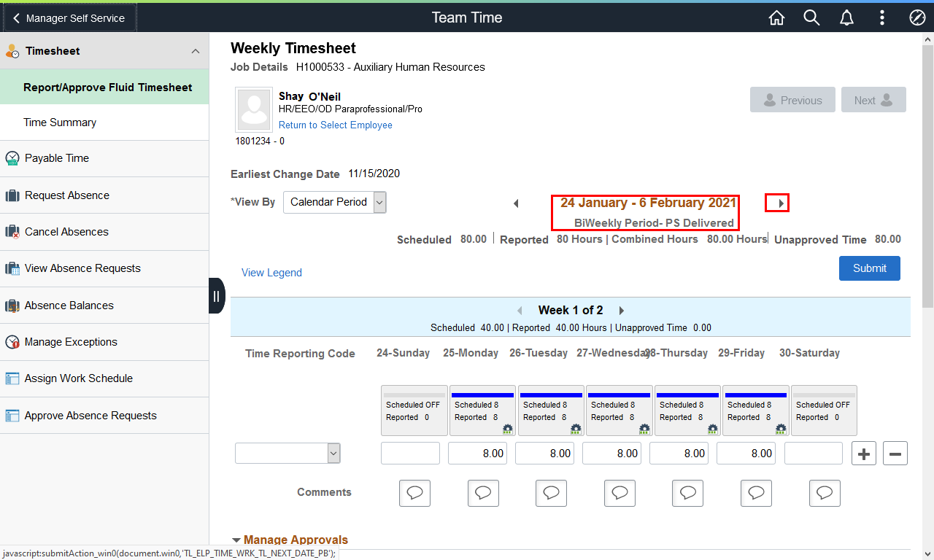Collapse the left navigation panel handle
This screenshot has width=934, height=560.
[x=217, y=296]
